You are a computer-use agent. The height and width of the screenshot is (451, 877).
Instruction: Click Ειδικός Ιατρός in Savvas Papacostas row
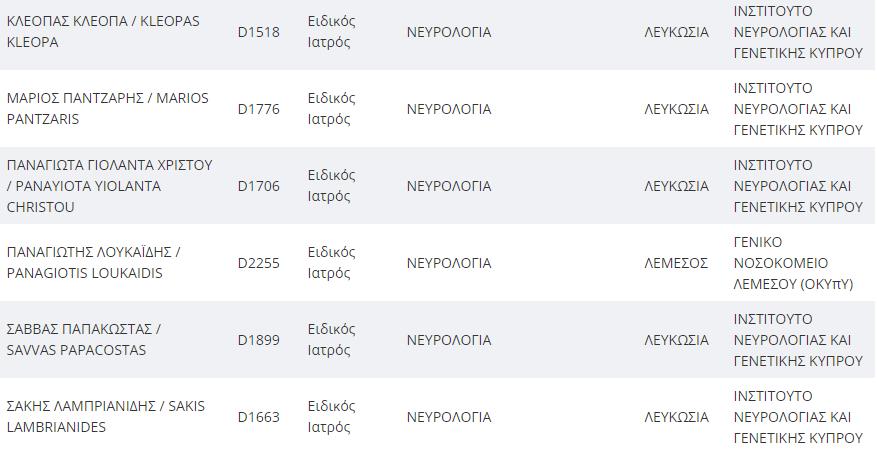pyautogui.click(x=331, y=340)
